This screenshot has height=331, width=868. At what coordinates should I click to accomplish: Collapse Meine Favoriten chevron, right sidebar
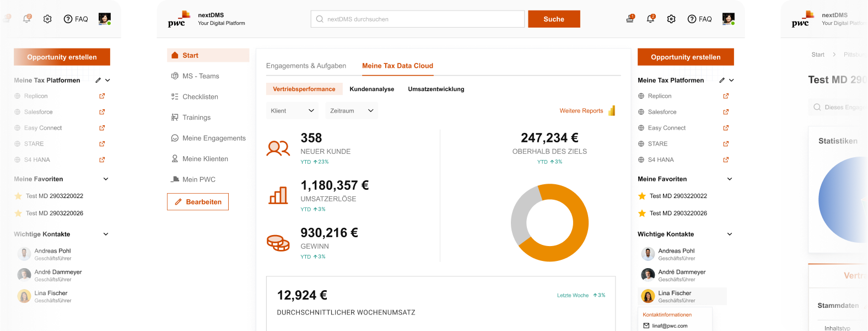730,179
